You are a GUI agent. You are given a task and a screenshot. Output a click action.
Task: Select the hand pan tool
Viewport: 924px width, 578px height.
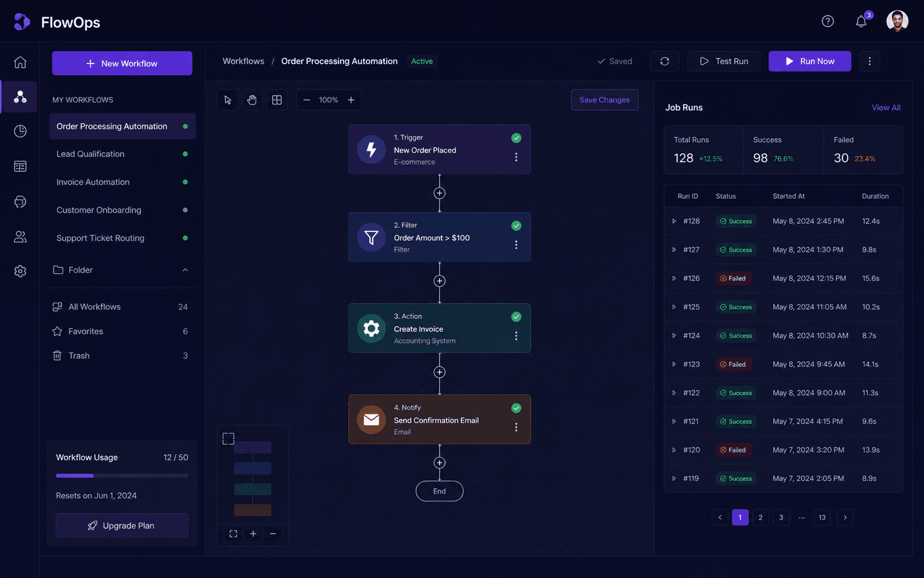tap(252, 100)
